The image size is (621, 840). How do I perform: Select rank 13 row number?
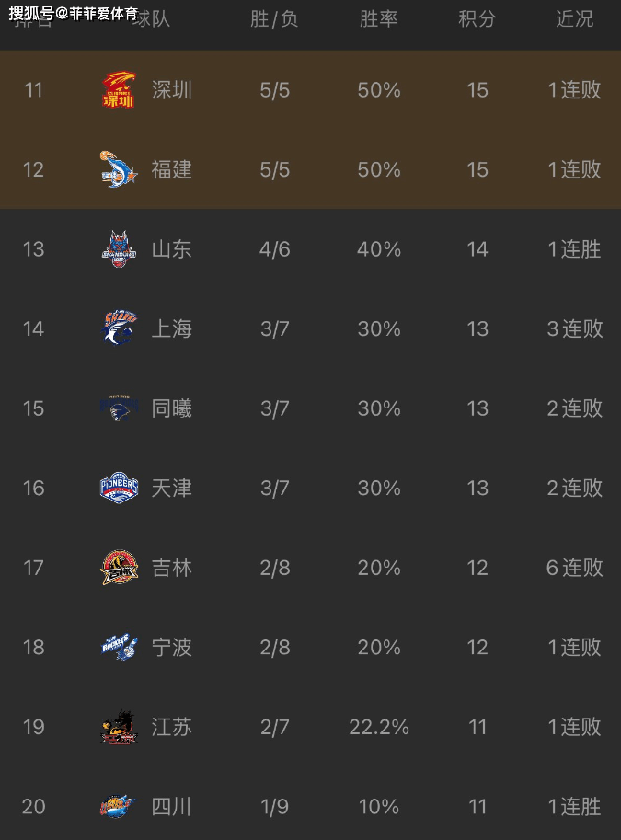pos(33,249)
